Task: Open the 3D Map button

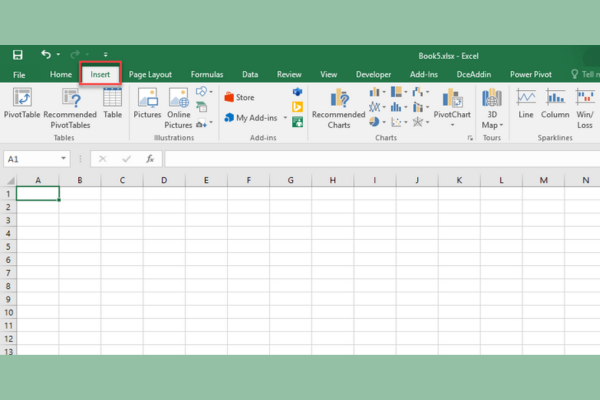Action: coord(492,108)
